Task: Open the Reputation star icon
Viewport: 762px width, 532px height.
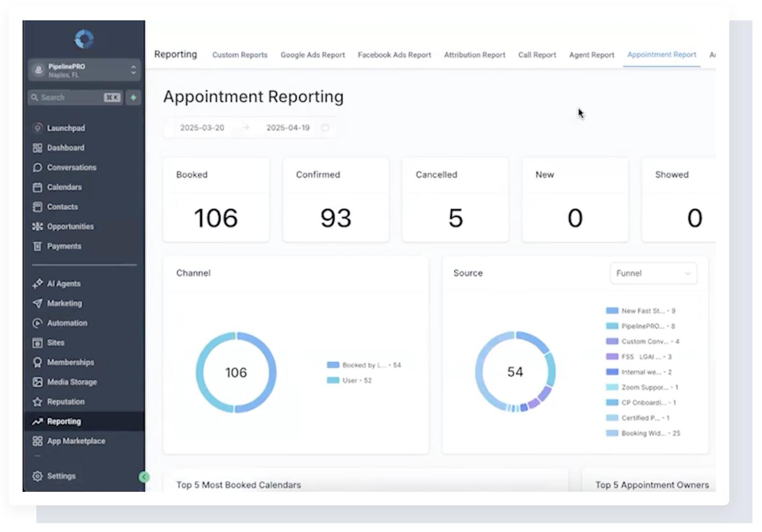Action: [37, 401]
